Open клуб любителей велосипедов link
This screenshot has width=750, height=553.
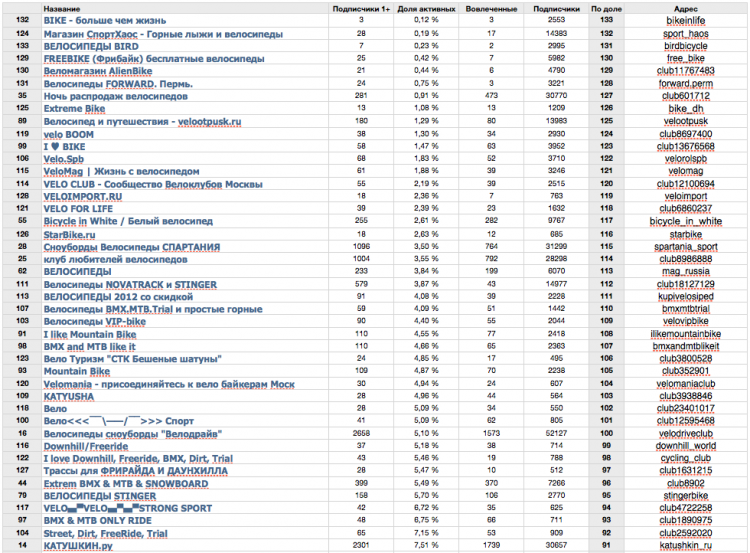(115, 259)
